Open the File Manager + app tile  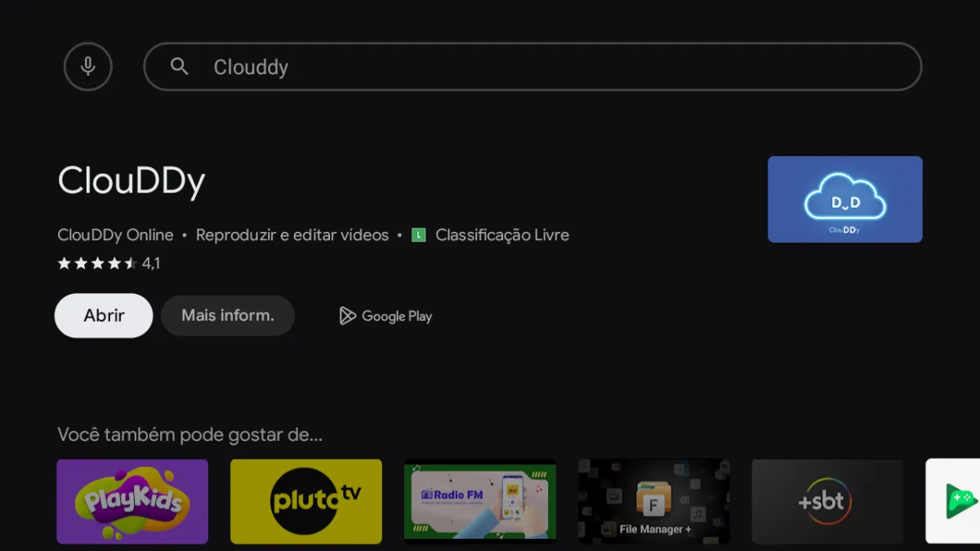tap(654, 501)
